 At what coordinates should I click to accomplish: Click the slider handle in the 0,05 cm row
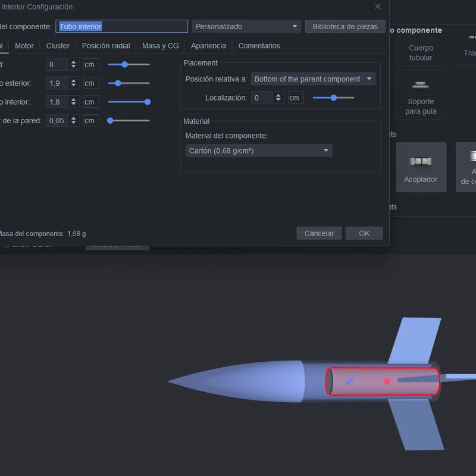point(110,121)
